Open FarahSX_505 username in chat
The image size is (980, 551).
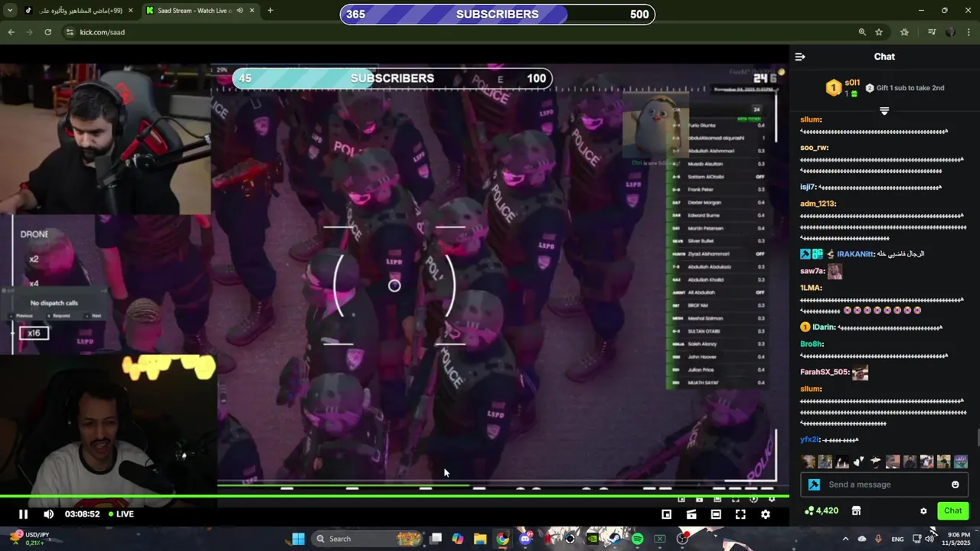[825, 372]
